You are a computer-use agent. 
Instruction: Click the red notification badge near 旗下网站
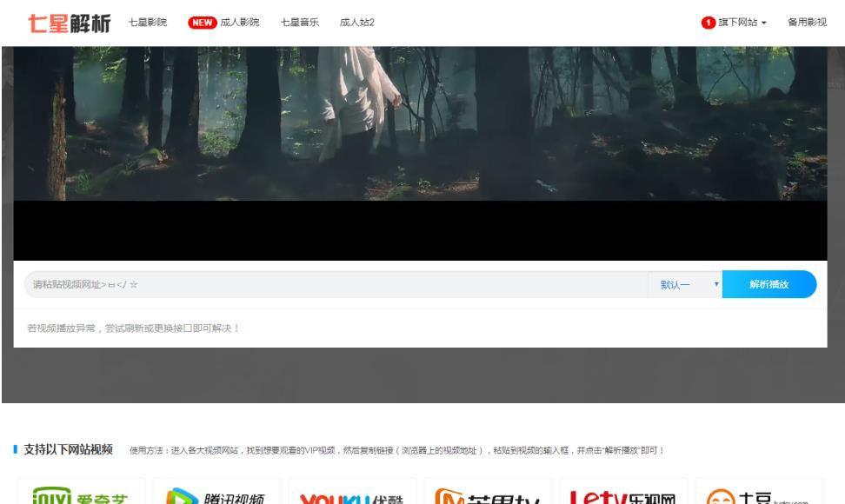707,23
